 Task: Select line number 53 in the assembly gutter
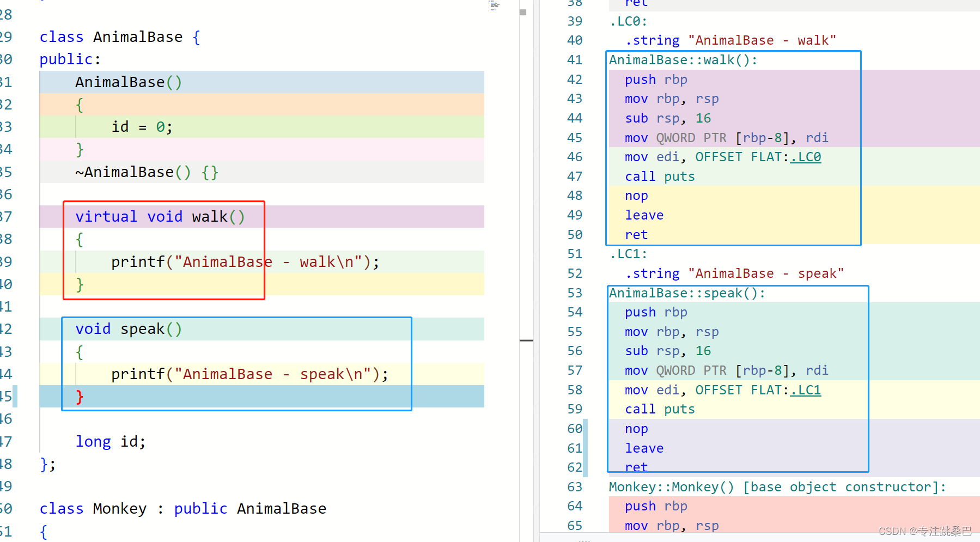tap(575, 293)
